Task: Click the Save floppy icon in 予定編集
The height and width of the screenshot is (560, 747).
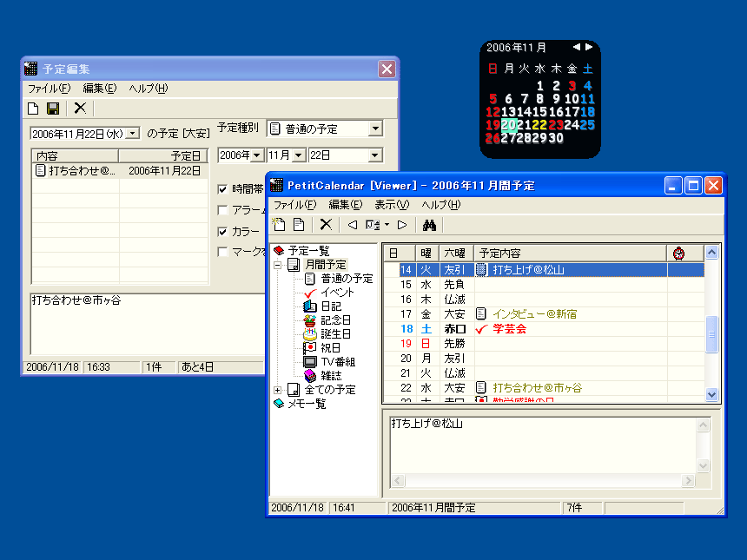Action: [53, 109]
